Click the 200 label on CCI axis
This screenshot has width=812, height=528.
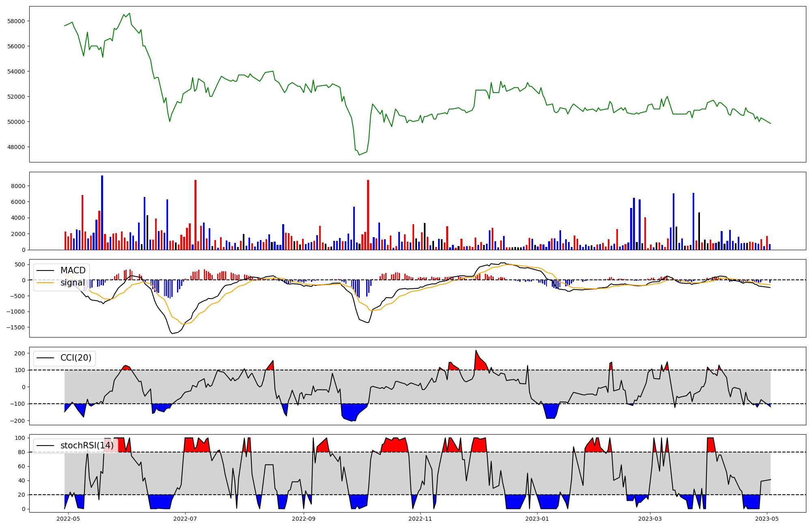(x=20, y=353)
